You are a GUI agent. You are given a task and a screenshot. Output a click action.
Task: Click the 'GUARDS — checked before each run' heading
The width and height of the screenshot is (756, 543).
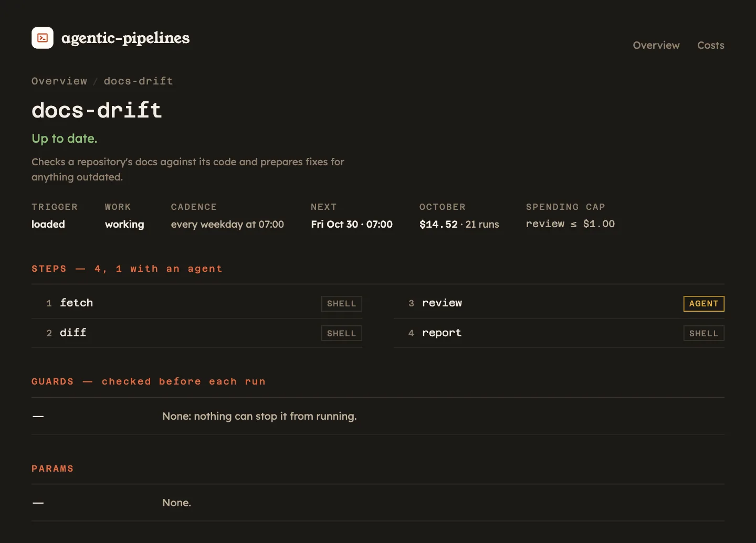[149, 381]
